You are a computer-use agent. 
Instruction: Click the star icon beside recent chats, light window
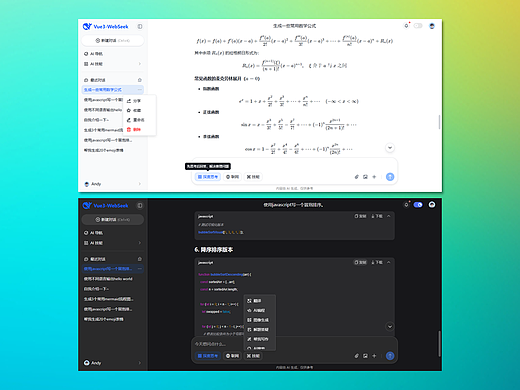click(x=140, y=80)
